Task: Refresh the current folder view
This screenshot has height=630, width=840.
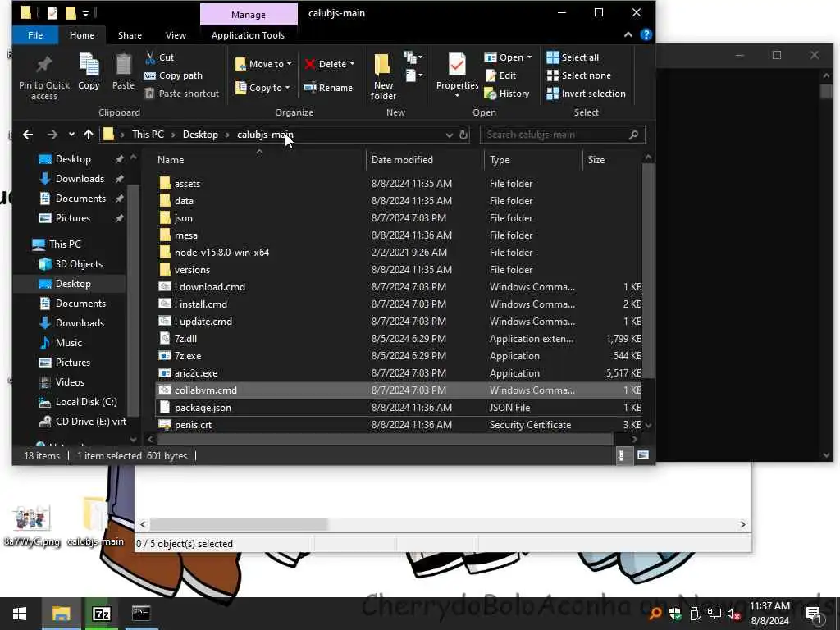Action: (x=463, y=135)
